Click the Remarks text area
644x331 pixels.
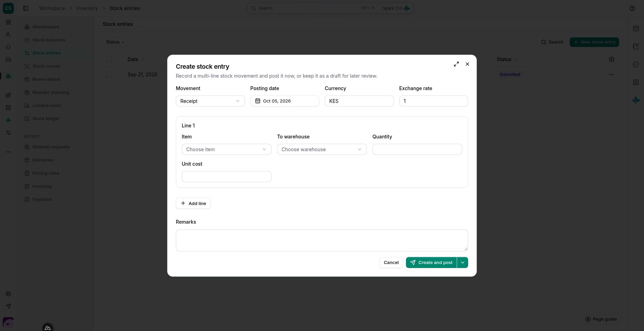[x=322, y=240]
